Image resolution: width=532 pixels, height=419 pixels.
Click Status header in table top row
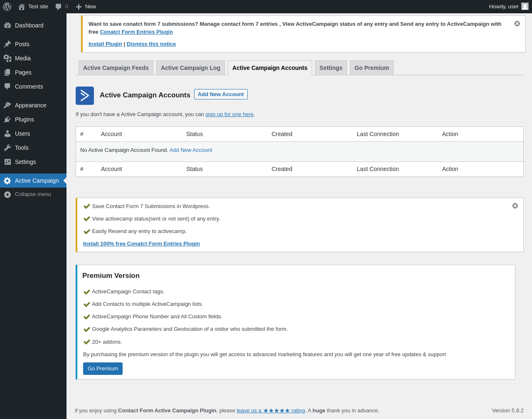[195, 134]
